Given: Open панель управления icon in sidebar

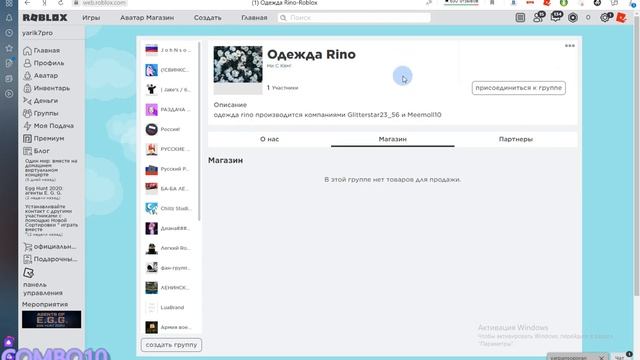Looking at the screenshot, I should (29, 273).
